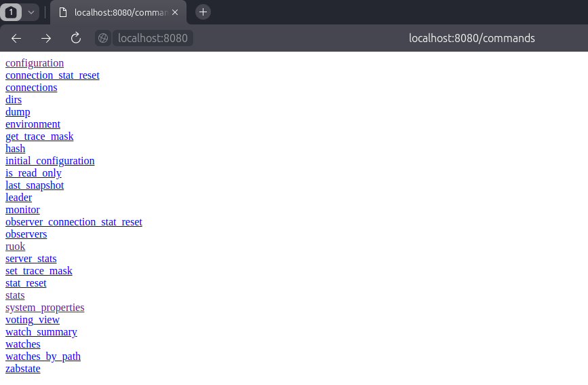The image size is (588, 385).
Task: Open the ruok link
Action: coord(16,246)
